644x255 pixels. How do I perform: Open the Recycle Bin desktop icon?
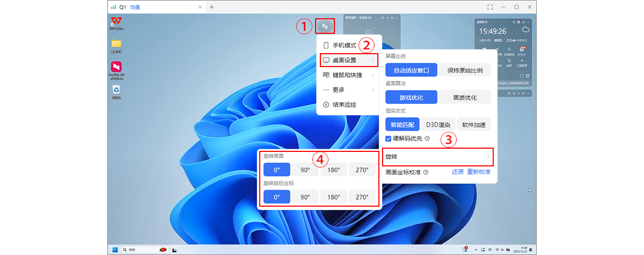[116, 91]
